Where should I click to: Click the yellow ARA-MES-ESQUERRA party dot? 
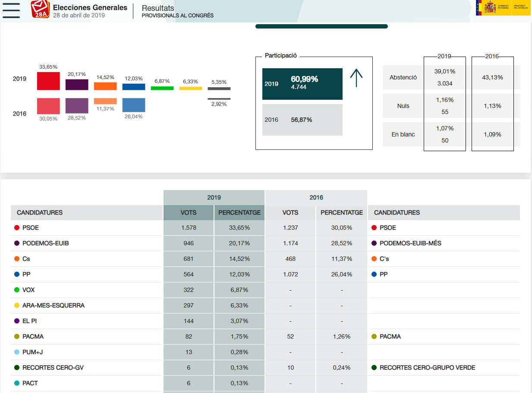(17, 305)
